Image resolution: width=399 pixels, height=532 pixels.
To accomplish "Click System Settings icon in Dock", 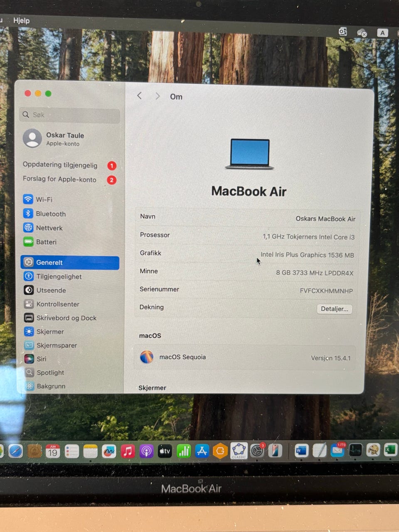I will coord(257,451).
